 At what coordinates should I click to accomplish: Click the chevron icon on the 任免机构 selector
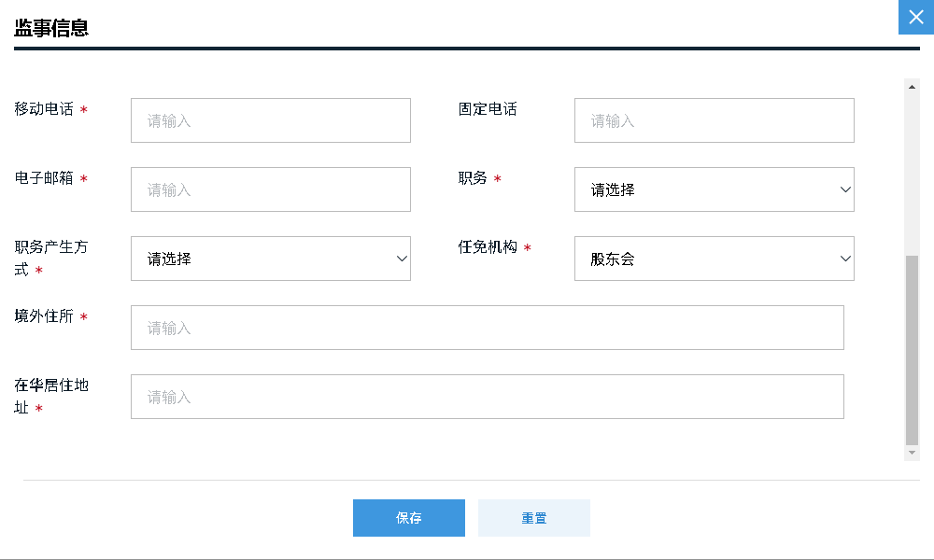click(843, 259)
